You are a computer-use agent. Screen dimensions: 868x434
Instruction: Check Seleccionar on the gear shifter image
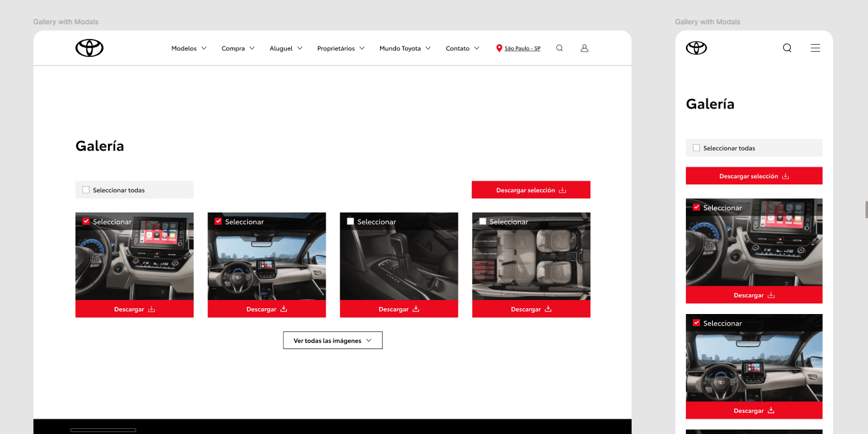[350, 221]
